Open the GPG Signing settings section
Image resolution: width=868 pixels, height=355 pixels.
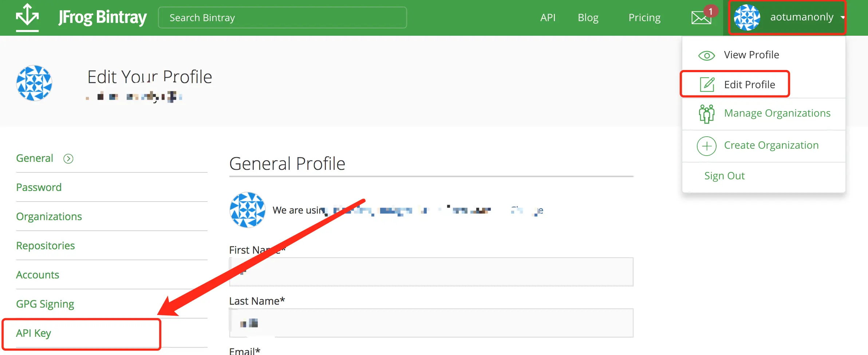point(45,304)
